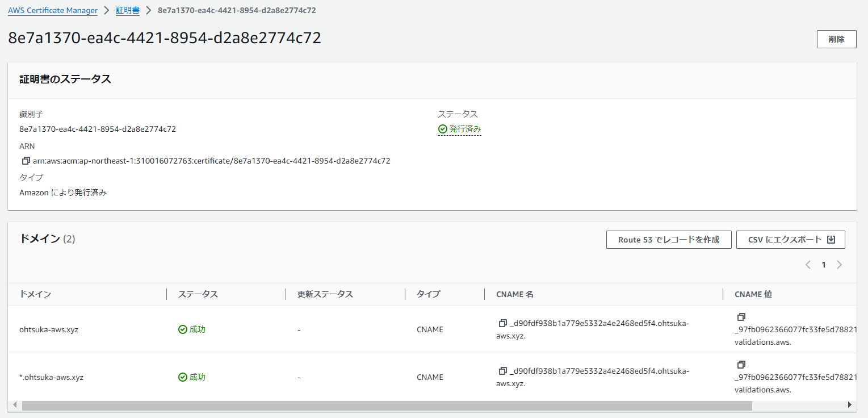The width and height of the screenshot is (868, 418).
Task: Click the scrollbar right arrow
Action: click(849, 405)
